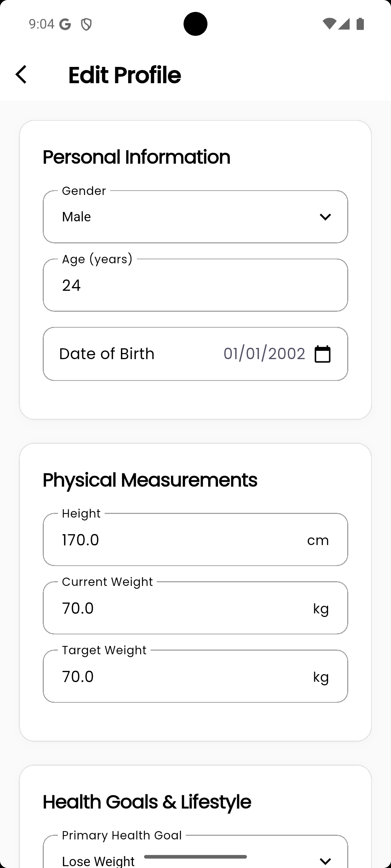Image resolution: width=391 pixels, height=868 pixels.
Task: Edit the Current Weight field
Action: [195, 608]
